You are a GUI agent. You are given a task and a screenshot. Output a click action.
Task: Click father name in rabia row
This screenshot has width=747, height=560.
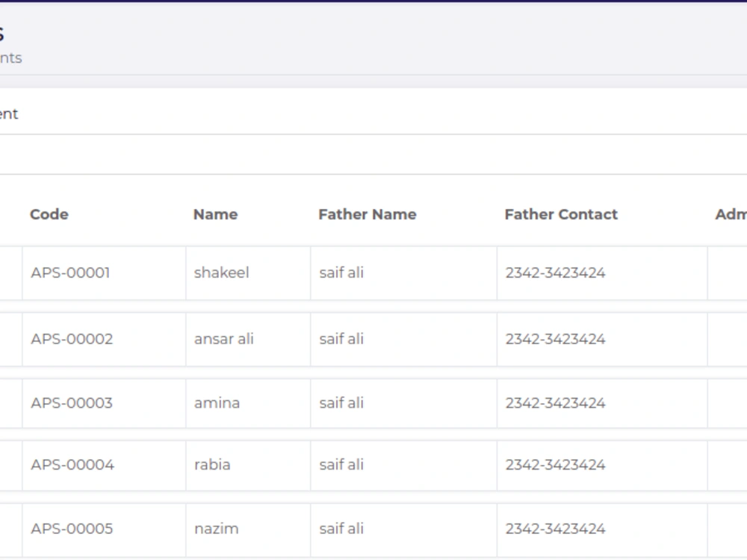pyautogui.click(x=341, y=464)
